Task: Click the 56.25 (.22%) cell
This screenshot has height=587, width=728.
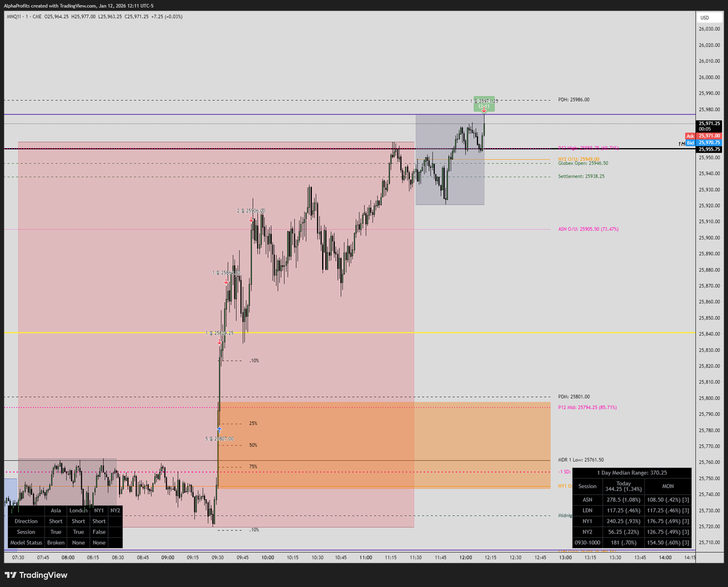Action: pyautogui.click(x=623, y=532)
